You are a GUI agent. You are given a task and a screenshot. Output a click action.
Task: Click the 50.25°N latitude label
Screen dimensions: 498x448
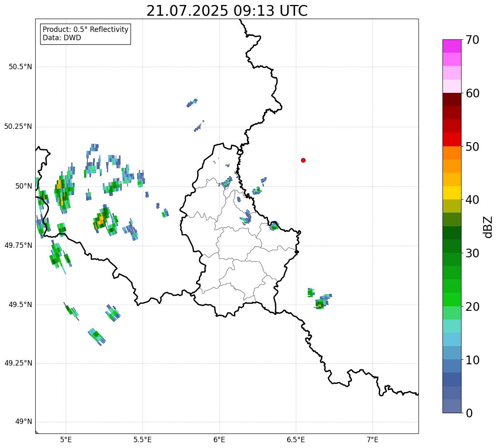click(18, 126)
